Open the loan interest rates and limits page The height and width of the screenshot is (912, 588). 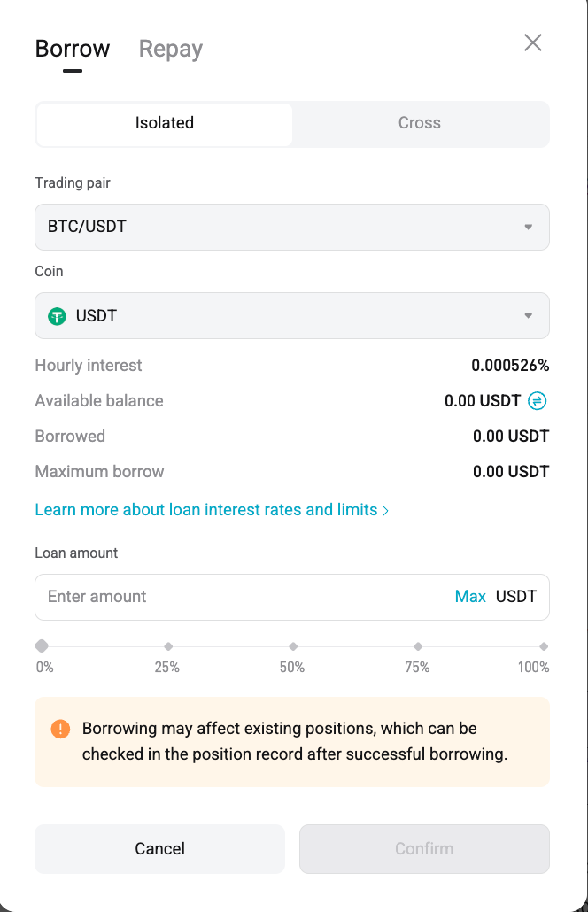[204, 510]
